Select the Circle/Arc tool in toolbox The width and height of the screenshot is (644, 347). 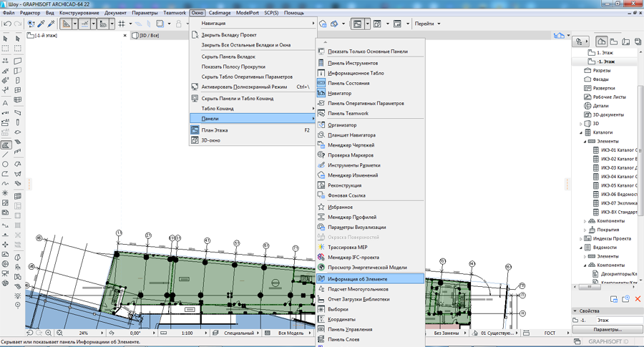tap(5, 165)
